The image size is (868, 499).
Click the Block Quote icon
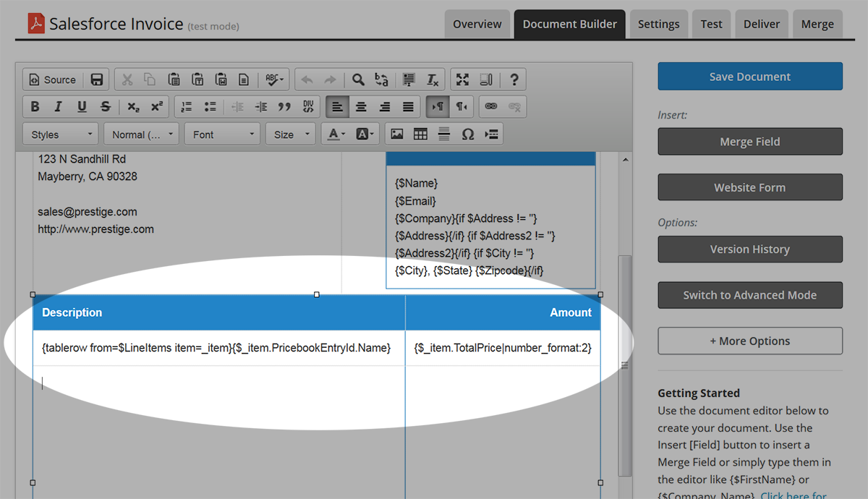(x=285, y=106)
